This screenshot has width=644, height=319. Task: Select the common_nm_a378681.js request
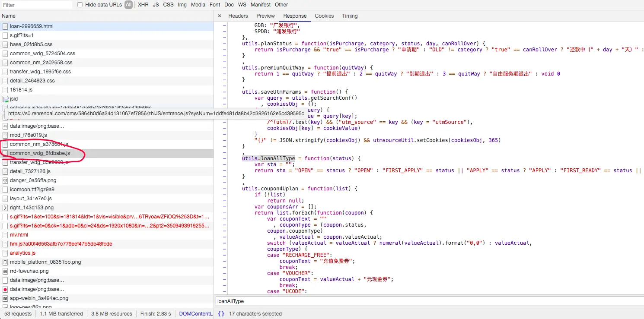tap(107, 144)
